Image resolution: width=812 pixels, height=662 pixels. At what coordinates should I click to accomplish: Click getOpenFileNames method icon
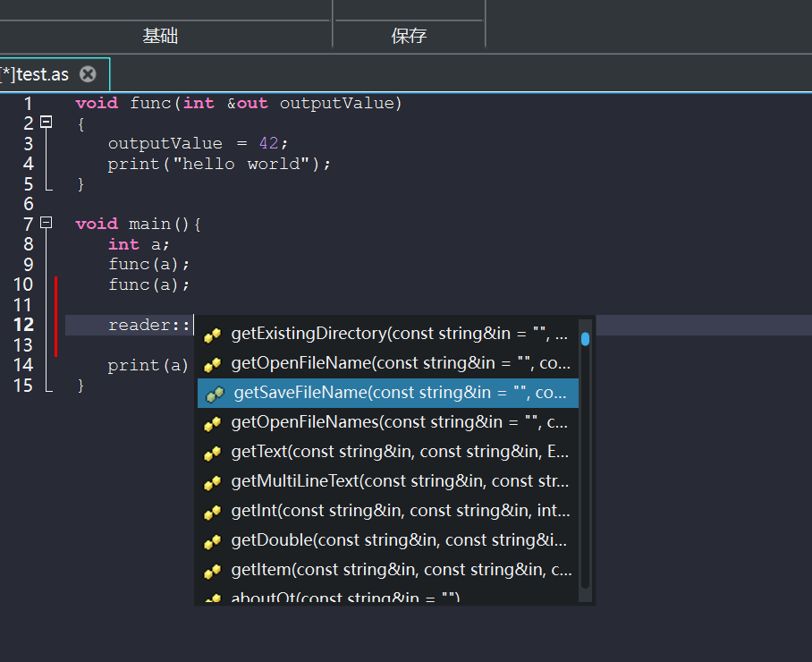[212, 423]
